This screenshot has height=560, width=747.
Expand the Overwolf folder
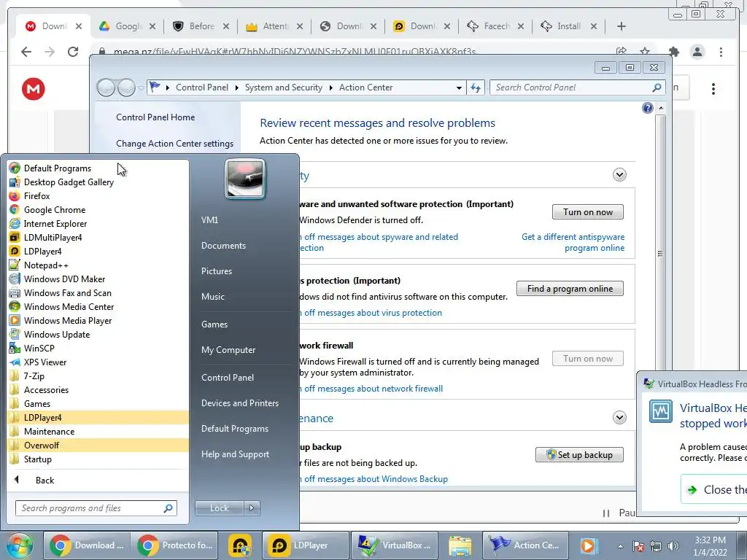pos(98,446)
